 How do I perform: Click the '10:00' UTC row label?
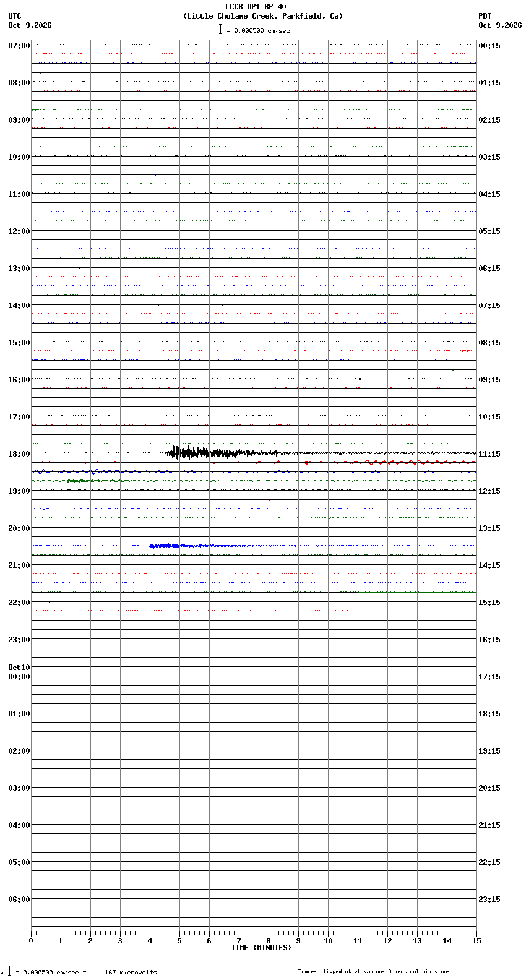click(x=19, y=157)
